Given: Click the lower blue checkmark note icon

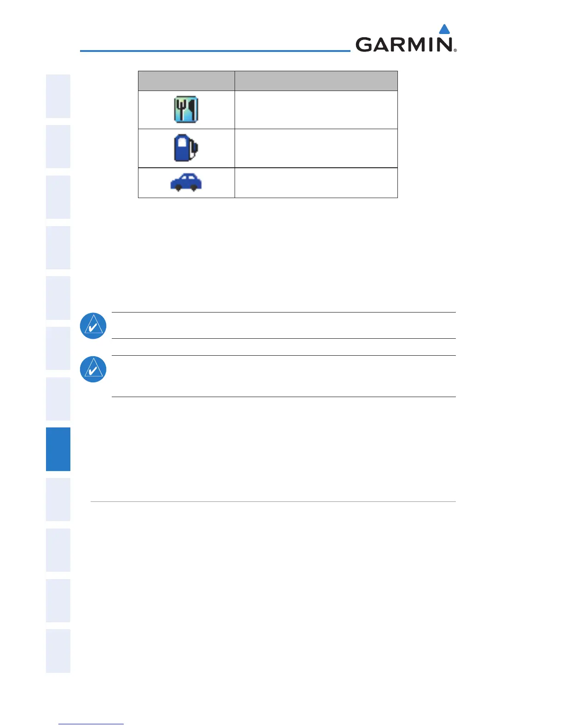Looking at the screenshot, I should tap(93, 369).
